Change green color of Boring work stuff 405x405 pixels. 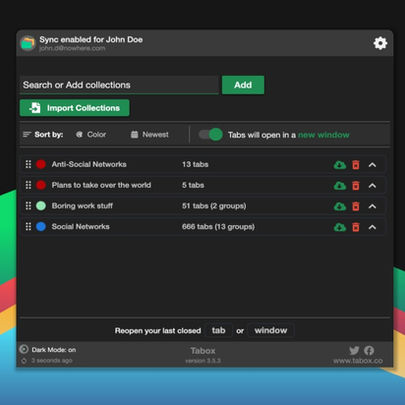coord(41,206)
